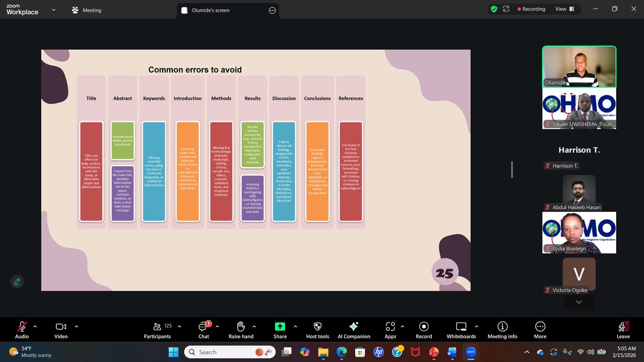Open Whiteboards

[461, 330]
